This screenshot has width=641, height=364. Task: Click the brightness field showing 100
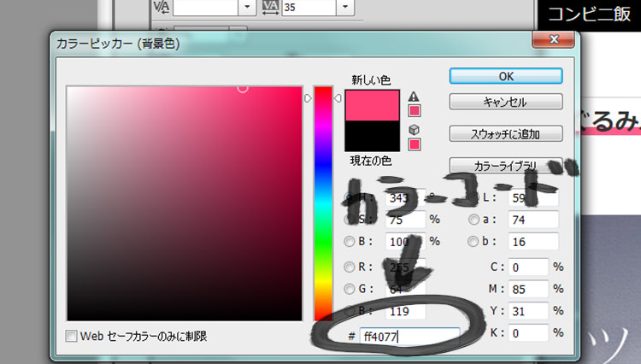(x=405, y=242)
